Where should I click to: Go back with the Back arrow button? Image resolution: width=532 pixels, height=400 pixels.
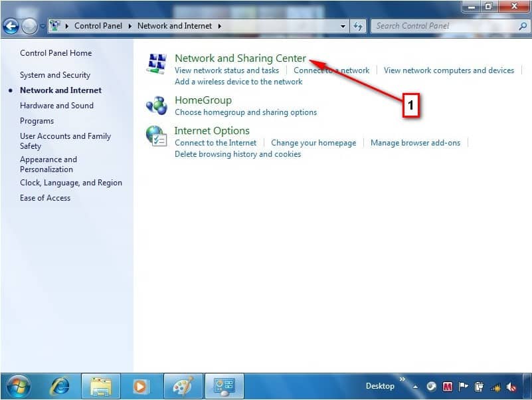pos(11,26)
